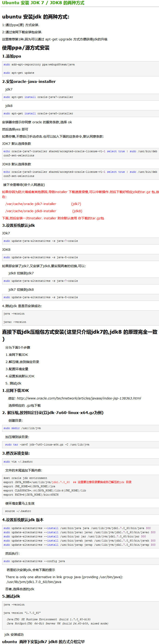Click the line '1:通过ppa(源) 方式安装.'

[x=21, y=25]
